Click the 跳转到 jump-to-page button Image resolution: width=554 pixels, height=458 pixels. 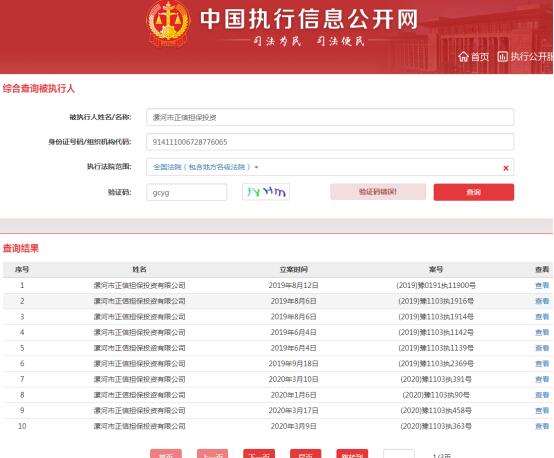pyautogui.click(x=352, y=454)
